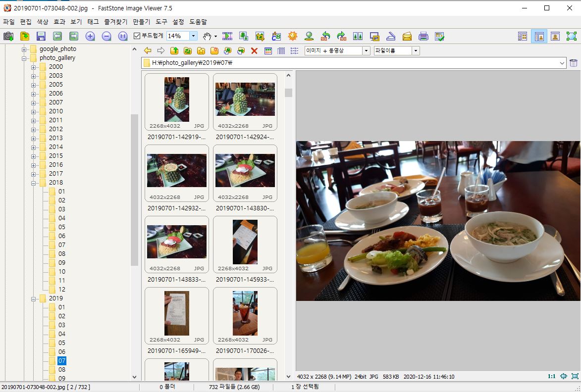Open the draw board (text/annotation) icon
The width and height of the screenshot is (581, 392).
(276, 36)
